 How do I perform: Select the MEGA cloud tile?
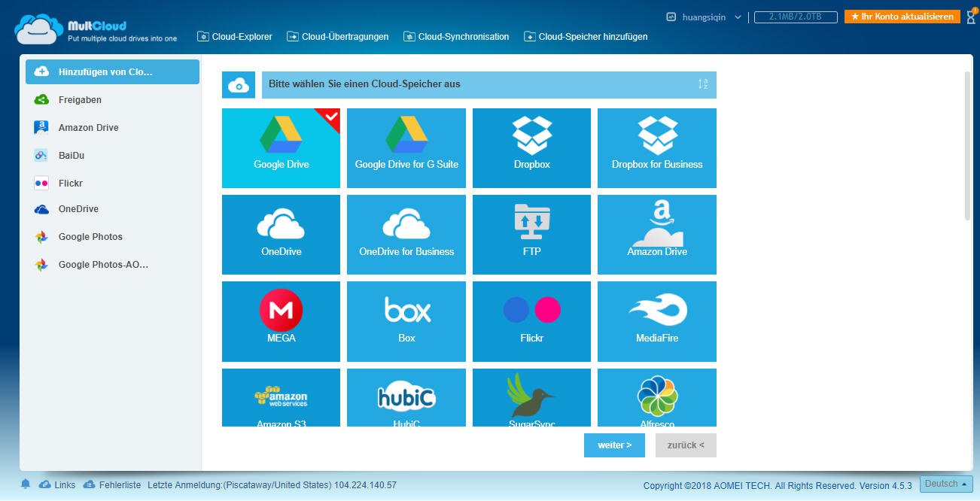[281, 321]
